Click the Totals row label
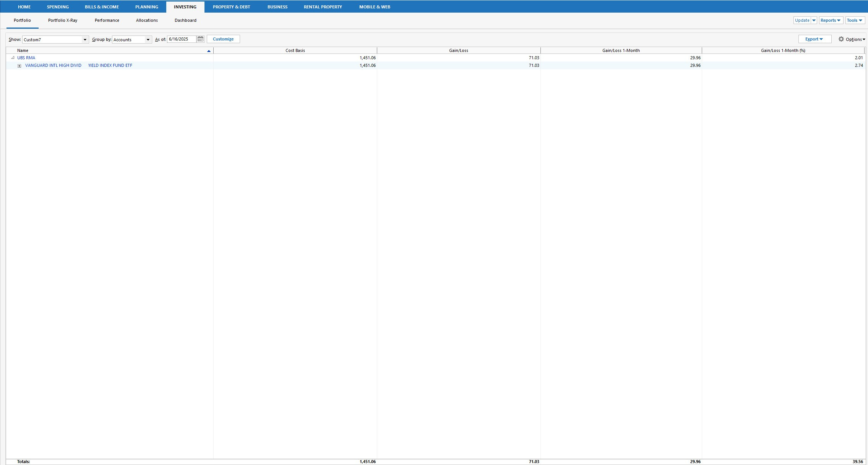This screenshot has width=868, height=465. point(23,462)
